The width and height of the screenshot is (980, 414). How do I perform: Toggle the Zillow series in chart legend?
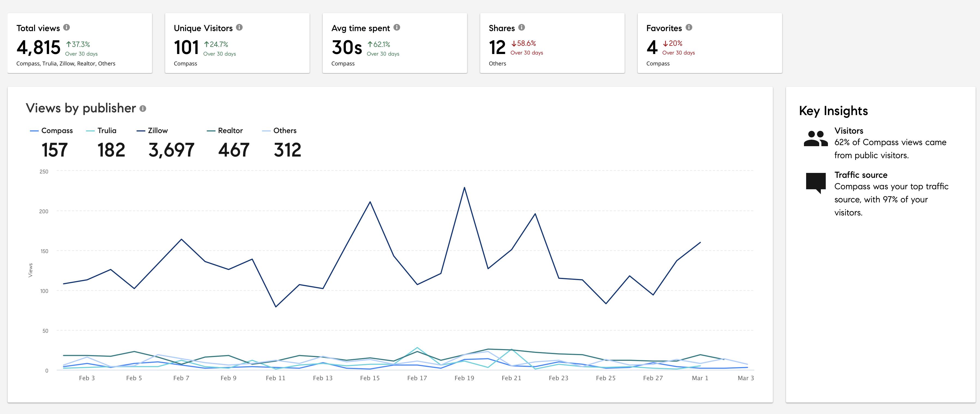(158, 131)
